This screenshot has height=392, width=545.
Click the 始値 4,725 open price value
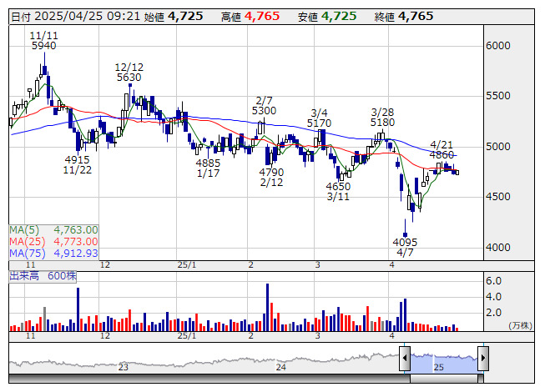point(174,17)
